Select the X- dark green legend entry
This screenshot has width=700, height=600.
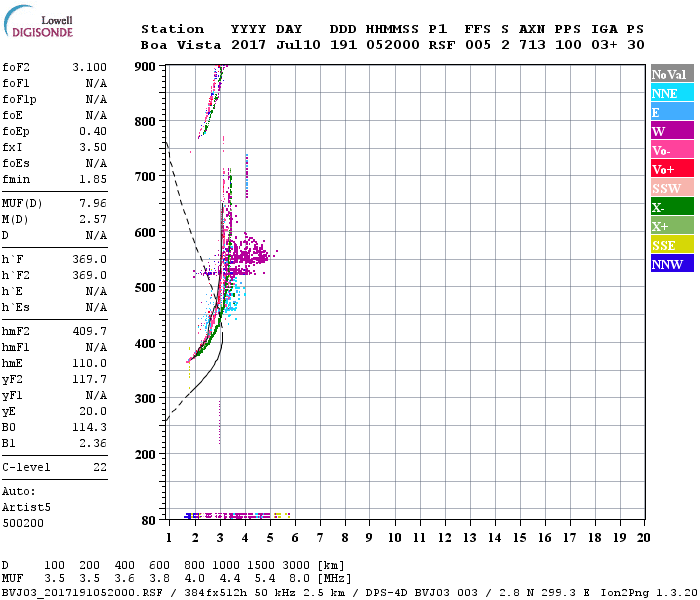671,207
